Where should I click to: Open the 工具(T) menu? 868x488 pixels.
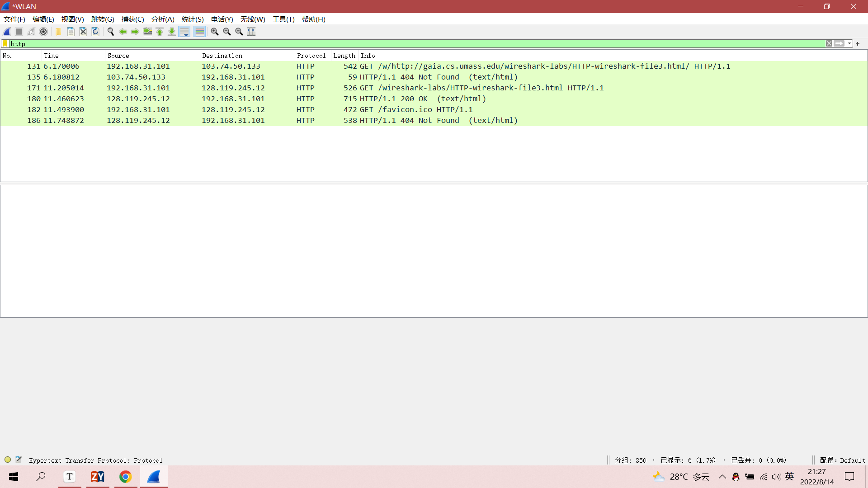coord(283,19)
